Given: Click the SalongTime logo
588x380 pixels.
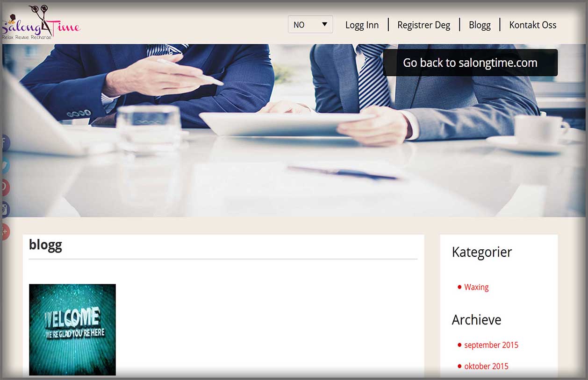Looking at the screenshot, I should (41, 23).
